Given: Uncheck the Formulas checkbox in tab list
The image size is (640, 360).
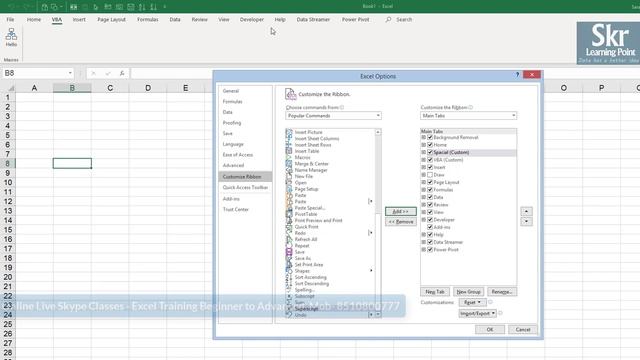Looking at the screenshot, I should coord(430,190).
